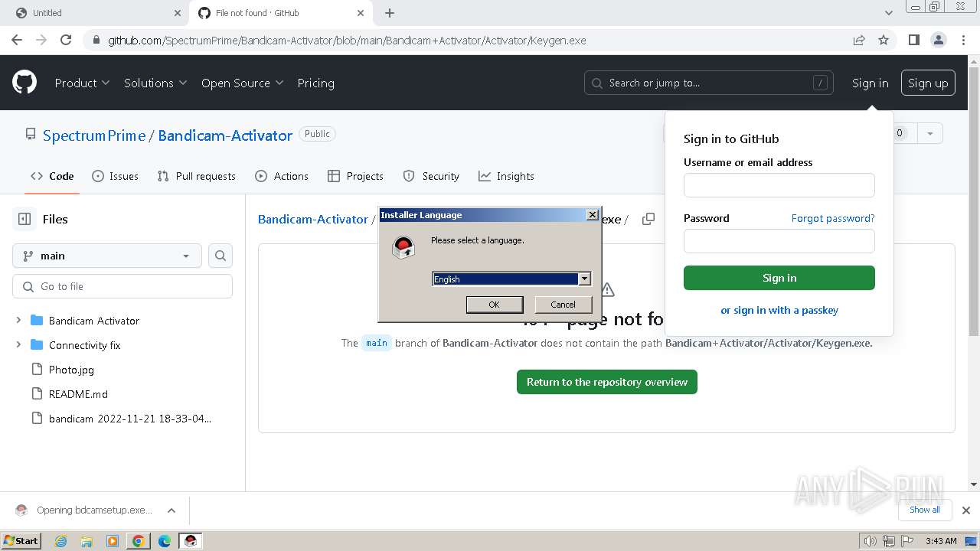
Task: Click the browser address bar URL
Action: [347, 40]
